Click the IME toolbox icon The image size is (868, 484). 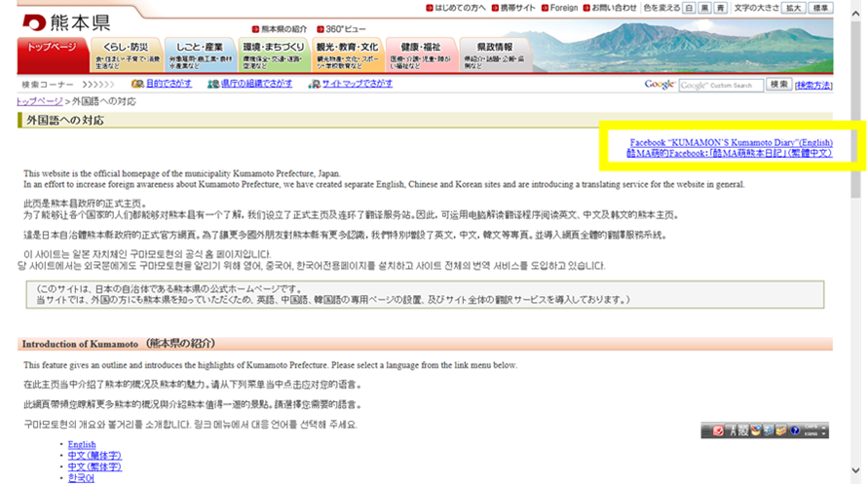click(781, 430)
